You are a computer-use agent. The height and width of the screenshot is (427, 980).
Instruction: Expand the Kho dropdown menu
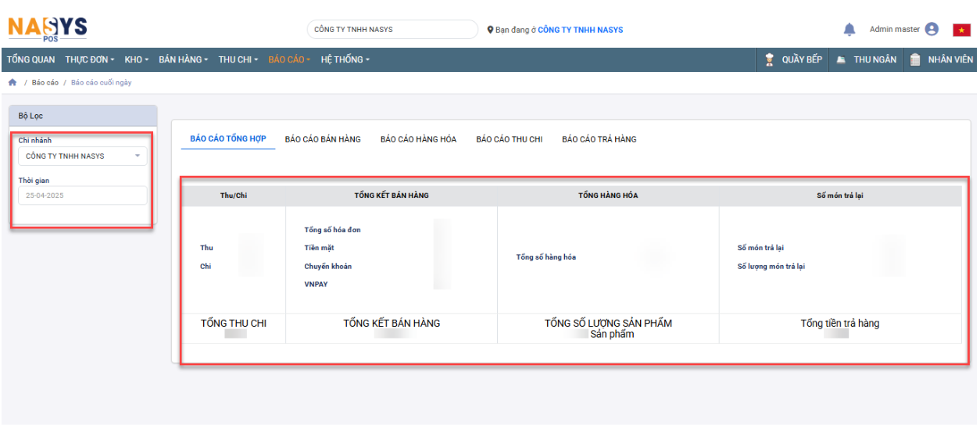tap(138, 59)
